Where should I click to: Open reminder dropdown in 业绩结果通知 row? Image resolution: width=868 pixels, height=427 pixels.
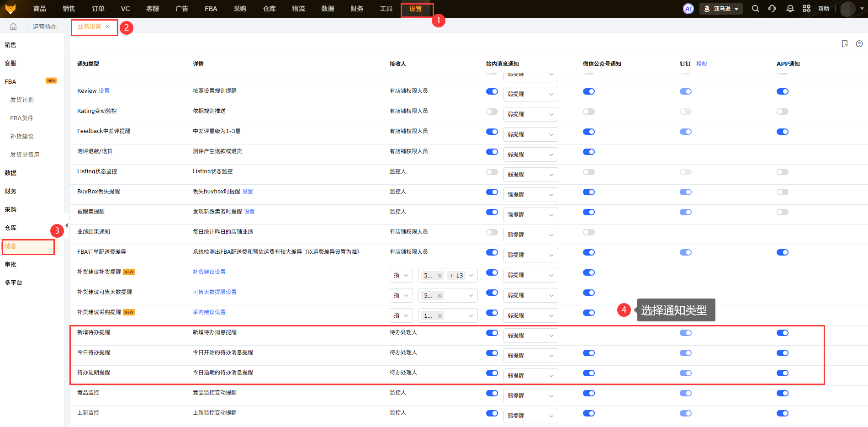[x=531, y=235]
